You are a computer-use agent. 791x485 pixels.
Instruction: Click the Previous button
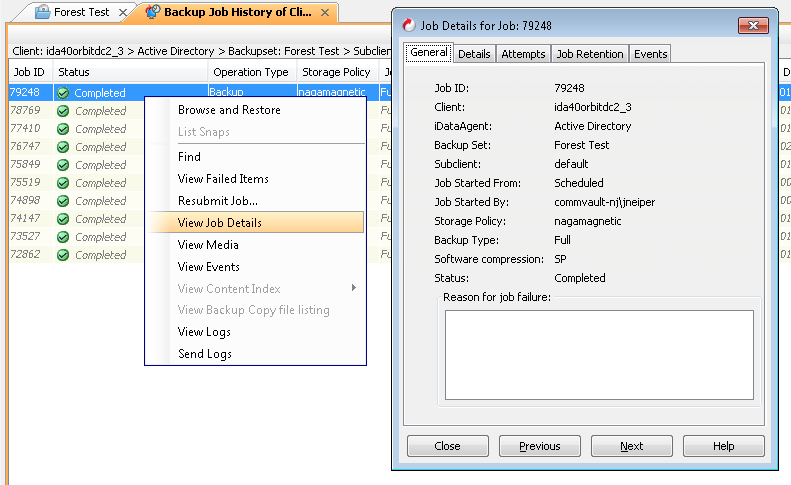(540, 446)
